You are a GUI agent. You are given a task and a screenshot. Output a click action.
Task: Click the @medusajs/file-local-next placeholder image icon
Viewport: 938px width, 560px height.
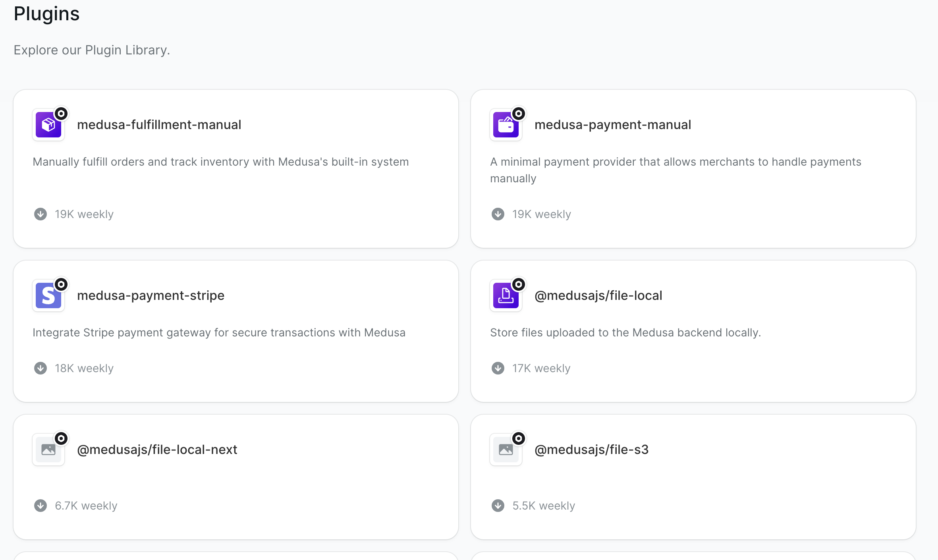48,450
